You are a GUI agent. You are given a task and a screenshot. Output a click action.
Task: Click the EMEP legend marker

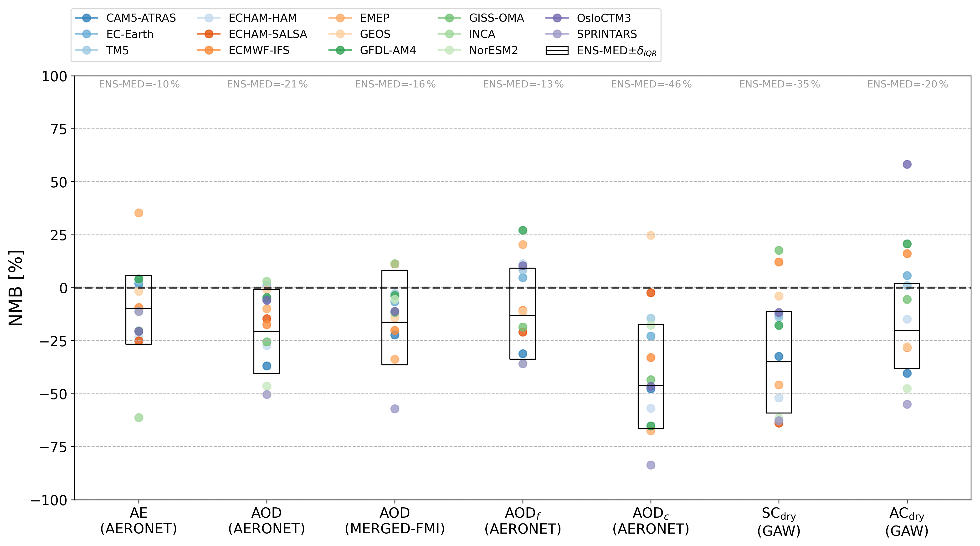[340, 18]
